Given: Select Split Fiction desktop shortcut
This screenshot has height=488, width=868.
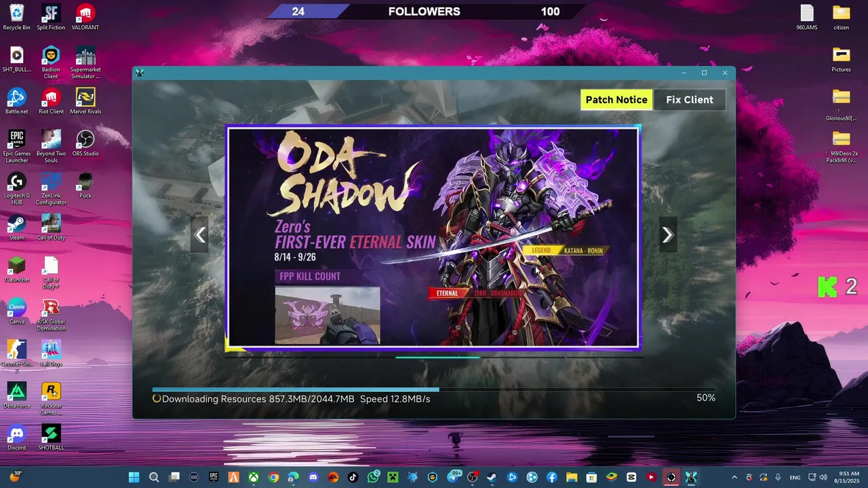Looking at the screenshot, I should (51, 18).
